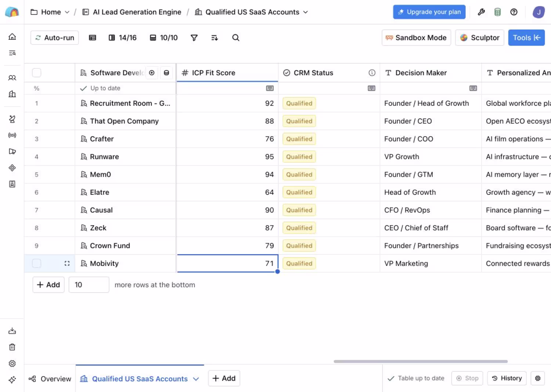Image resolution: width=551 pixels, height=392 pixels.
Task: Click the row height icon in toolbar
Action: tap(93, 37)
